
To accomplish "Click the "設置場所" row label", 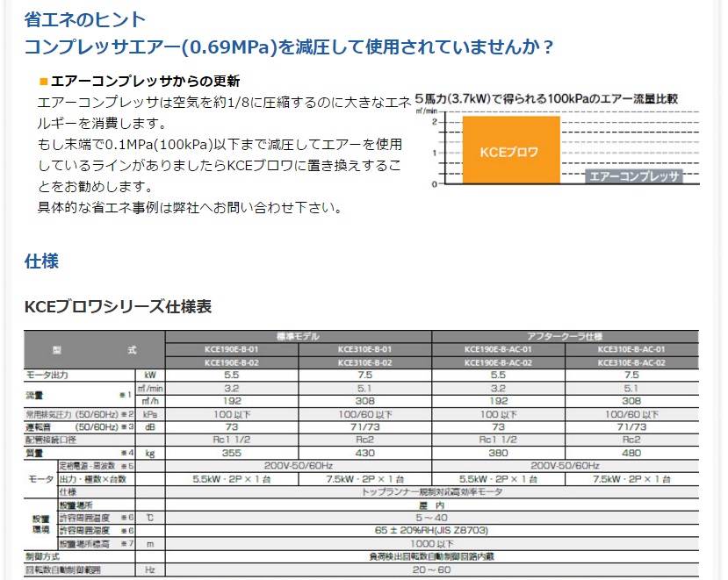I will (76, 505).
